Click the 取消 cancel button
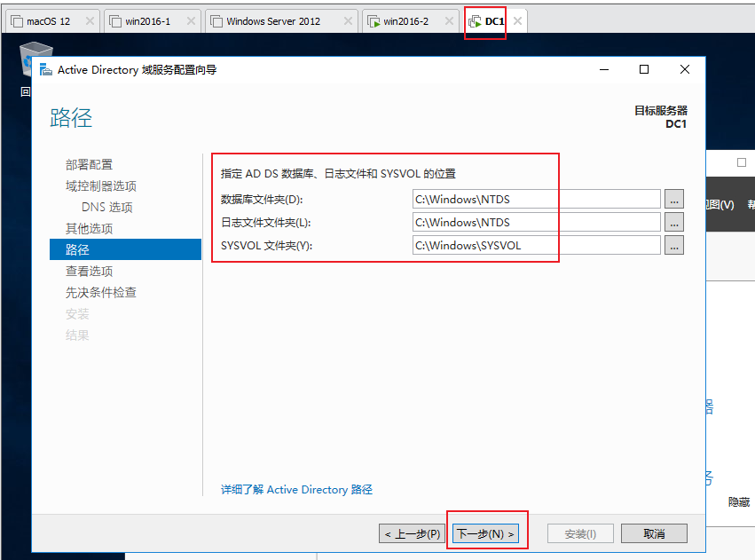Viewport: 755px width, 560px height. pos(654,533)
